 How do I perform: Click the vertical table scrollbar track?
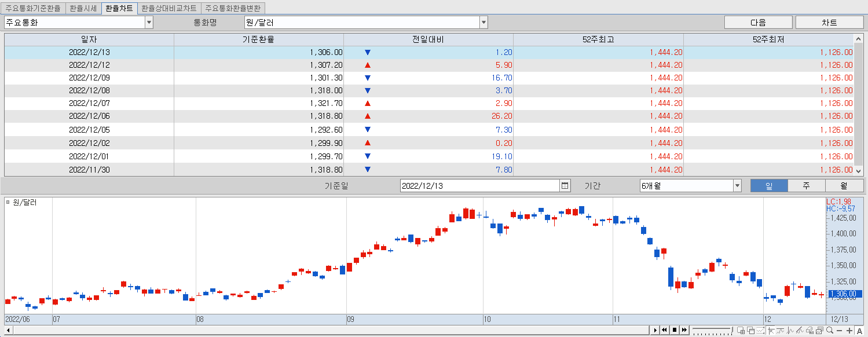pyautogui.click(x=858, y=105)
